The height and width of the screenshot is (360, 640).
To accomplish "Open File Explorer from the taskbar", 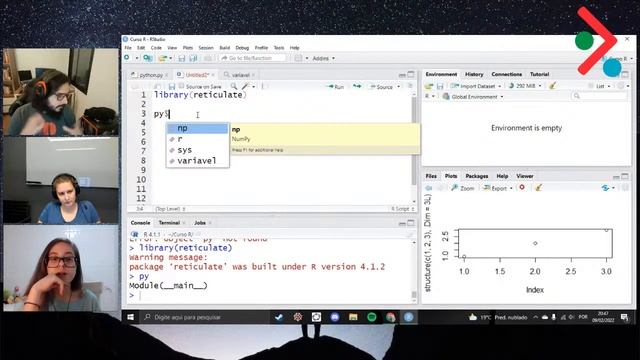I will click(353, 317).
